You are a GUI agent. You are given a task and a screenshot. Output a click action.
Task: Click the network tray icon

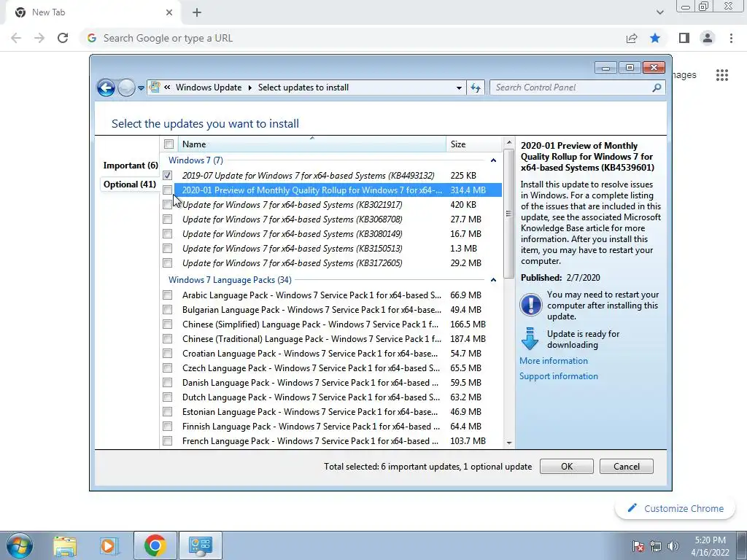click(x=656, y=546)
